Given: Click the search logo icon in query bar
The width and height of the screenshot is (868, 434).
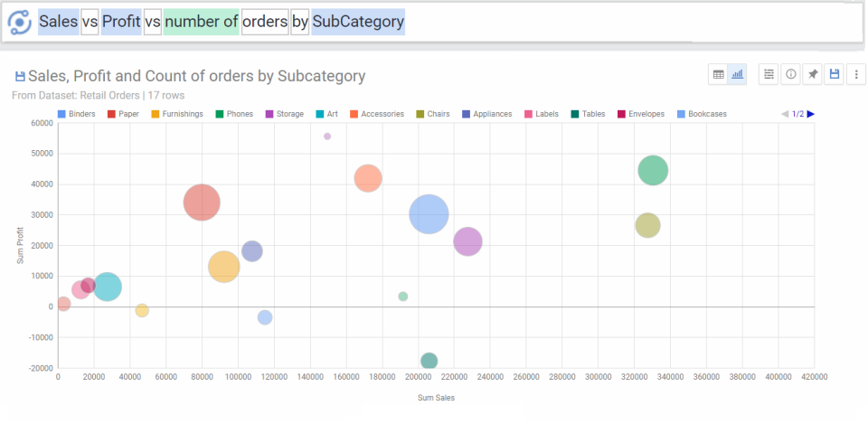Looking at the screenshot, I should [19, 22].
